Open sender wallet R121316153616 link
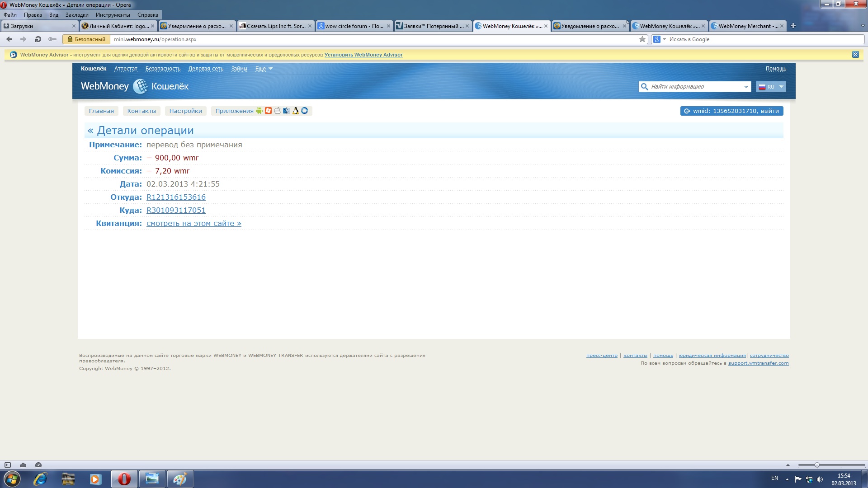This screenshot has height=488, width=868. coord(176,197)
